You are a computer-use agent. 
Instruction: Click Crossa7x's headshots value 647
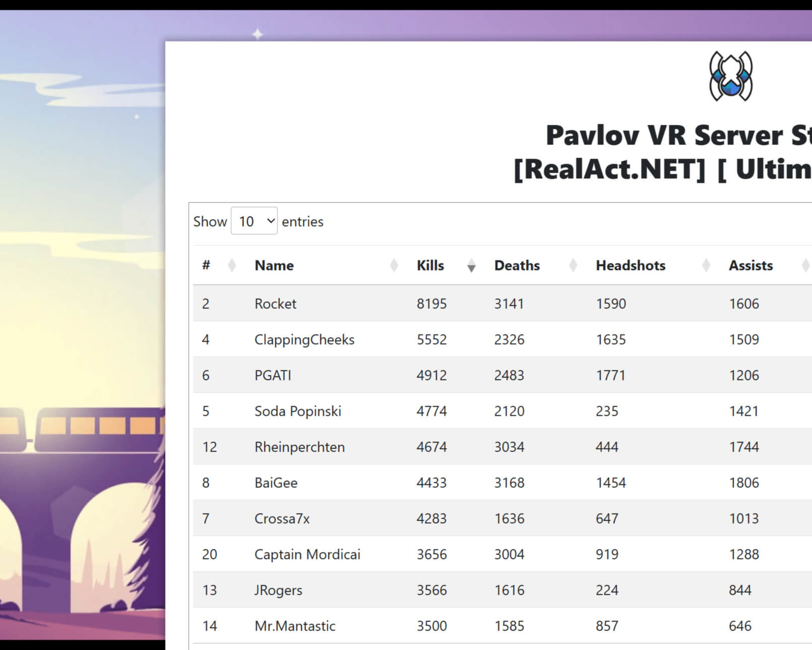click(607, 518)
